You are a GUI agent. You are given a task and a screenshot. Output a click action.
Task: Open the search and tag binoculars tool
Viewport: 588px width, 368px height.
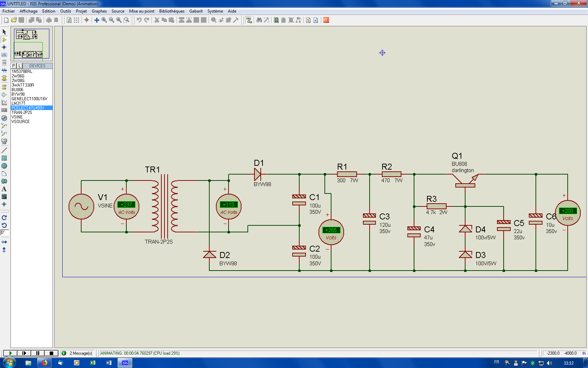(x=259, y=20)
